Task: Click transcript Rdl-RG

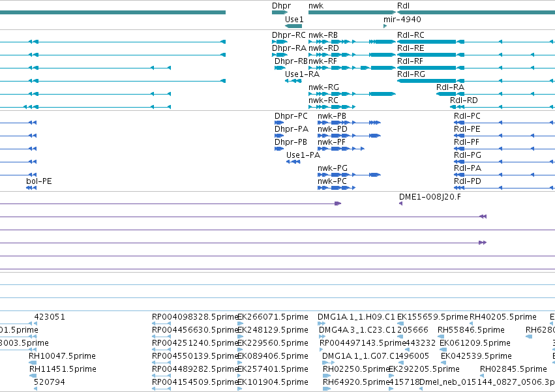Action: (475, 81)
